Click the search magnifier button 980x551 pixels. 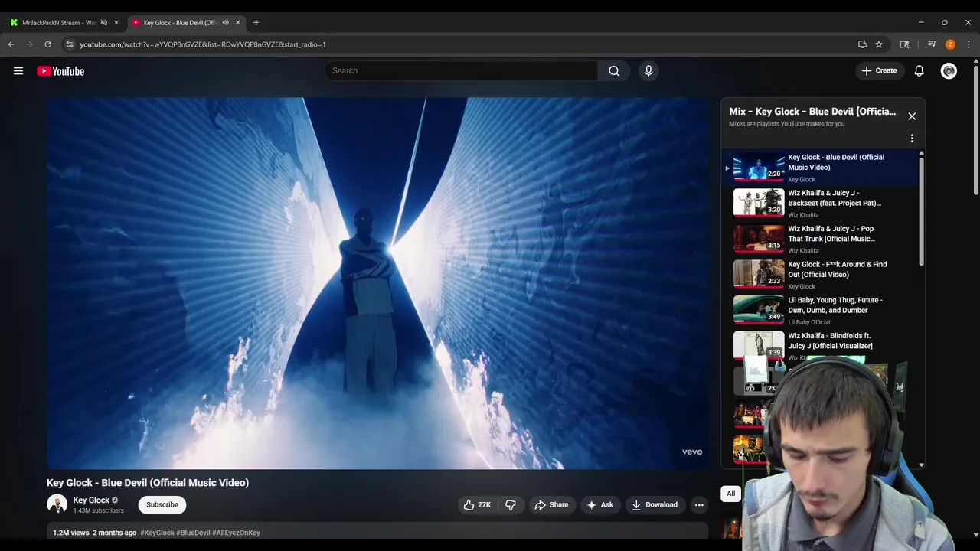click(x=614, y=70)
